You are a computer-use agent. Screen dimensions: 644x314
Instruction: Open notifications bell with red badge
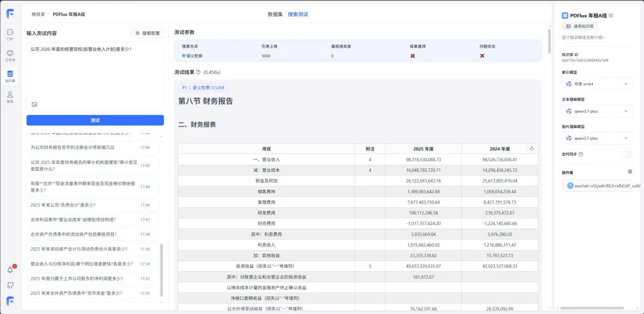pyautogui.click(x=10, y=270)
